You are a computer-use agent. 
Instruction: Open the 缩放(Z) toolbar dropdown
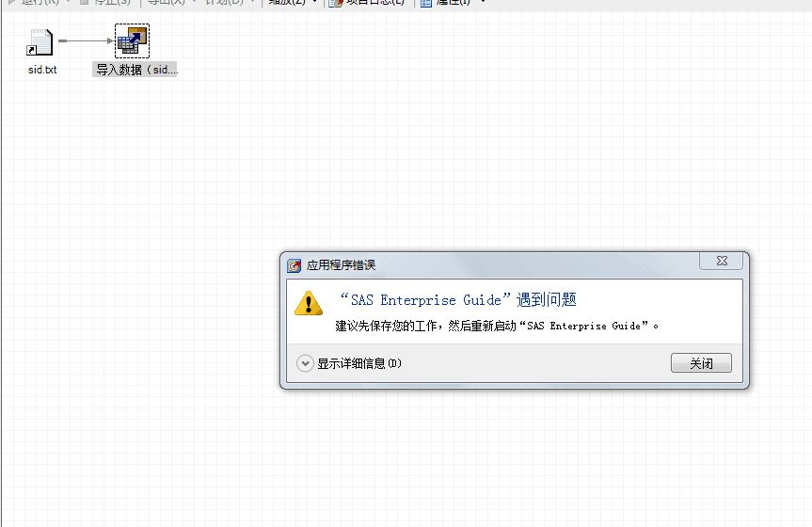point(293,2)
